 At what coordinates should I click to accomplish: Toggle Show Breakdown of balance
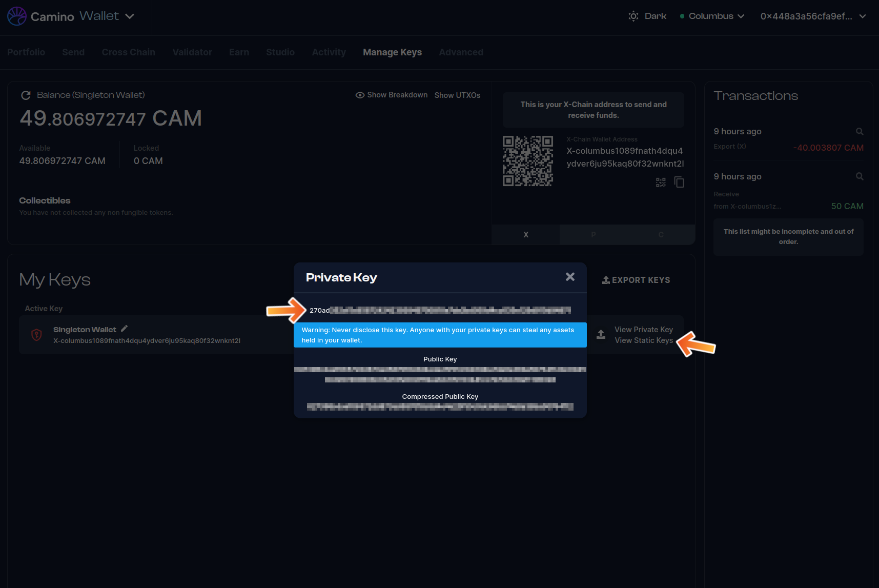pos(392,95)
